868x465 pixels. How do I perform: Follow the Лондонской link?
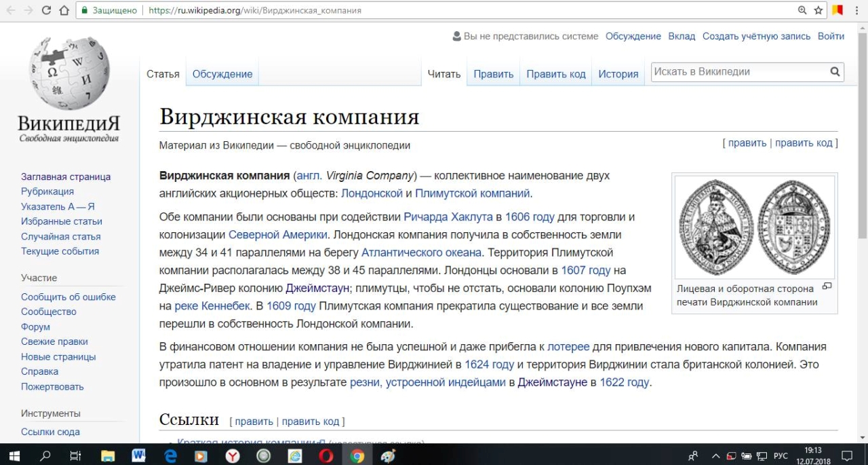tap(372, 193)
